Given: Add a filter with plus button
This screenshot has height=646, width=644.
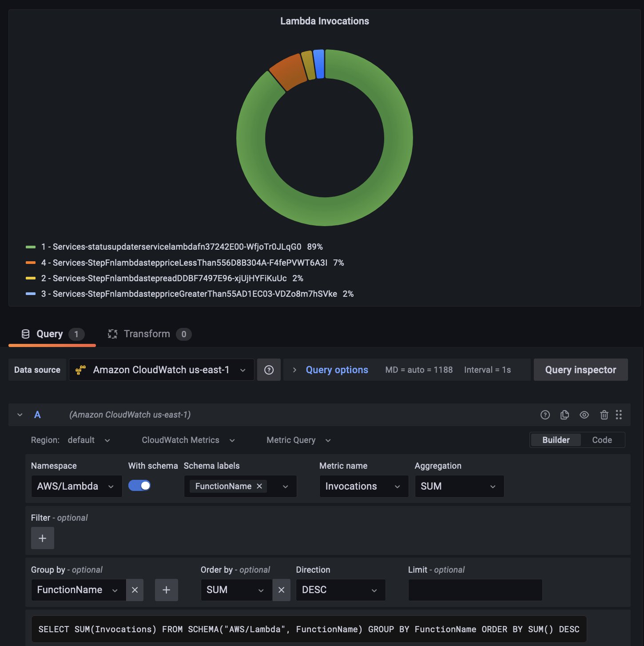Looking at the screenshot, I should pos(43,538).
